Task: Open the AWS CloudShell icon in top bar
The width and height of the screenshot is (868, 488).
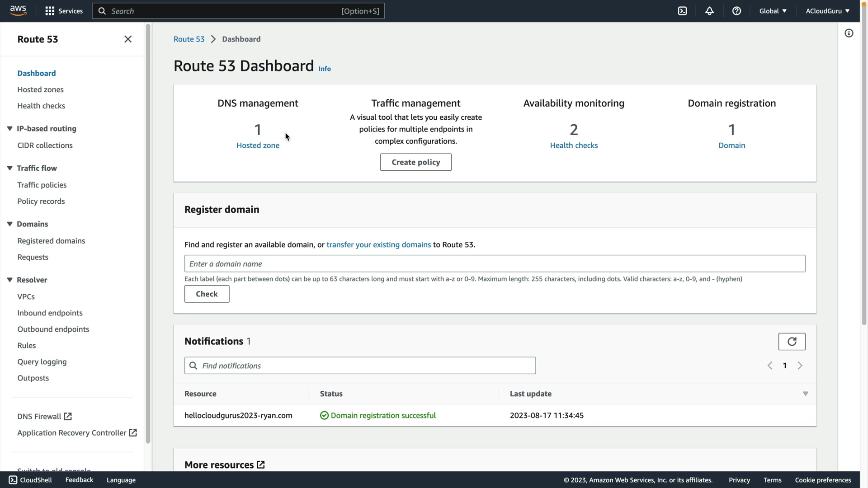Action: click(x=682, y=11)
